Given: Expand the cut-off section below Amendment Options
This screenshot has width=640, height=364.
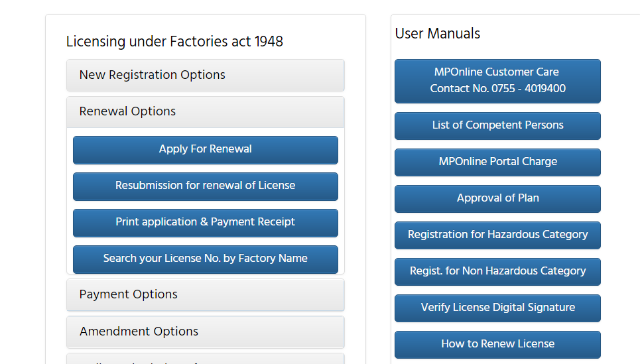Looking at the screenshot, I should click(x=205, y=359).
